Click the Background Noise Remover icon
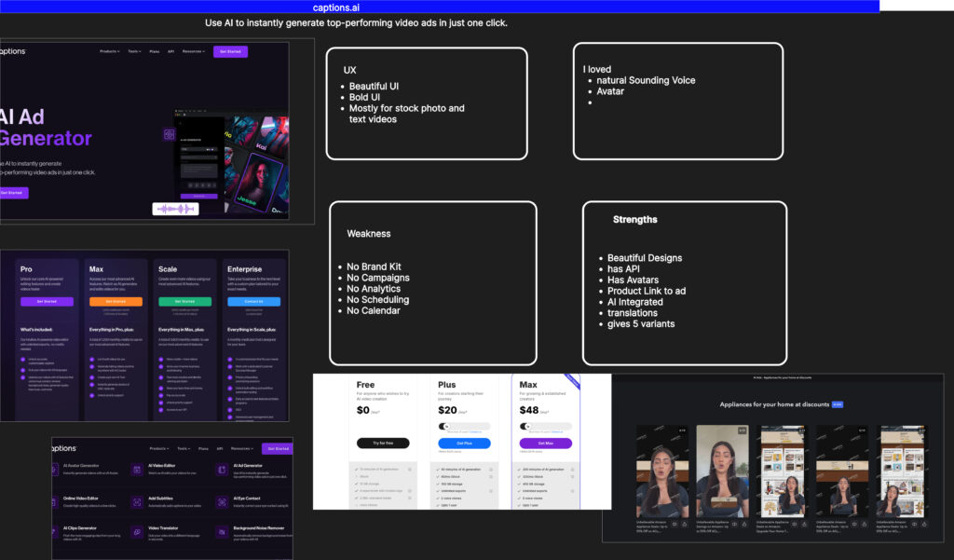This screenshot has width=954, height=560. point(220,533)
